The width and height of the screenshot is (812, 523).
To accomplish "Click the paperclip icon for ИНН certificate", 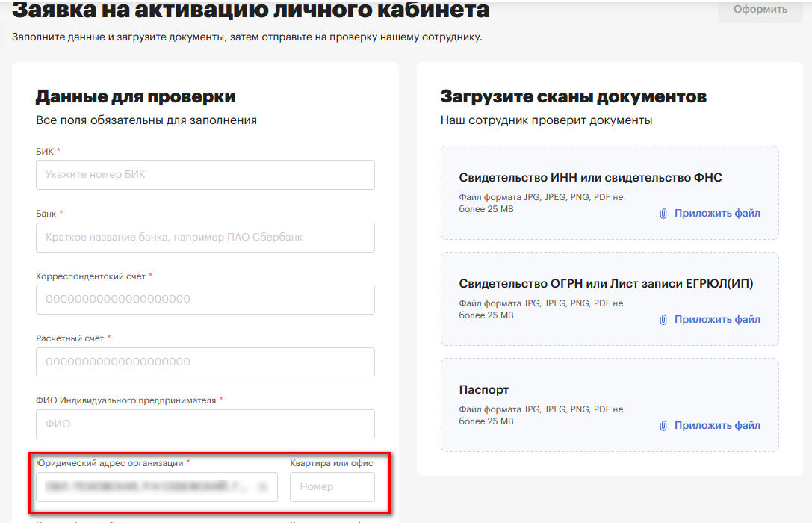I will pos(663,214).
